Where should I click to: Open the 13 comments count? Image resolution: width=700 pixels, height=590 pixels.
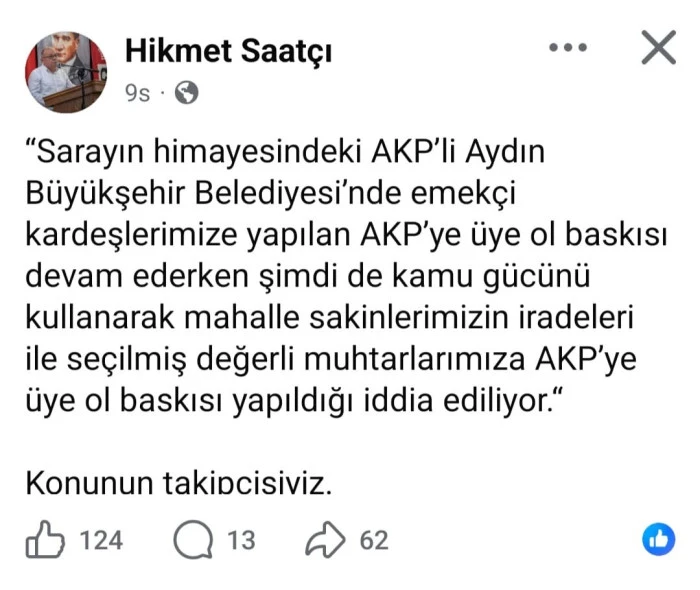click(x=241, y=540)
